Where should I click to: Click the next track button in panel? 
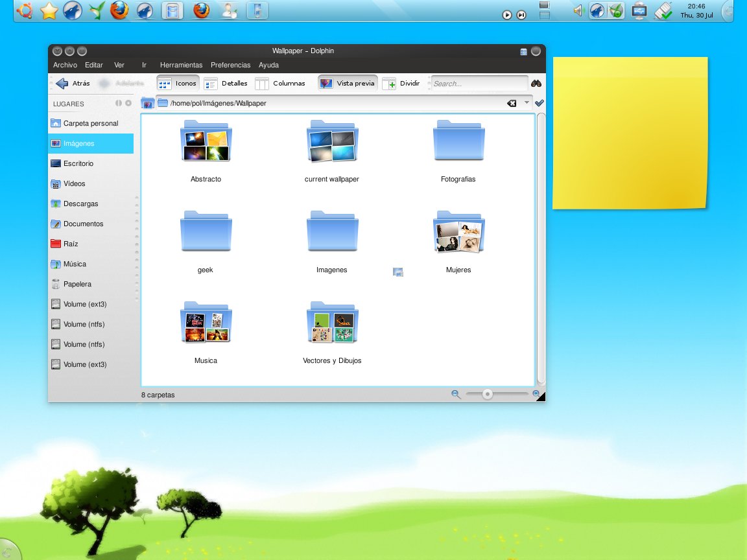521,15
